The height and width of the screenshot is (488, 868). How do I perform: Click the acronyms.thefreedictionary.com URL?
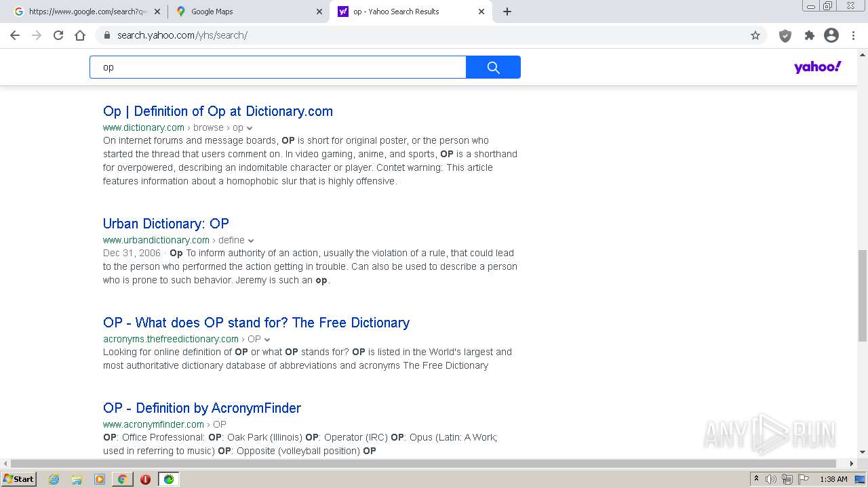171,339
